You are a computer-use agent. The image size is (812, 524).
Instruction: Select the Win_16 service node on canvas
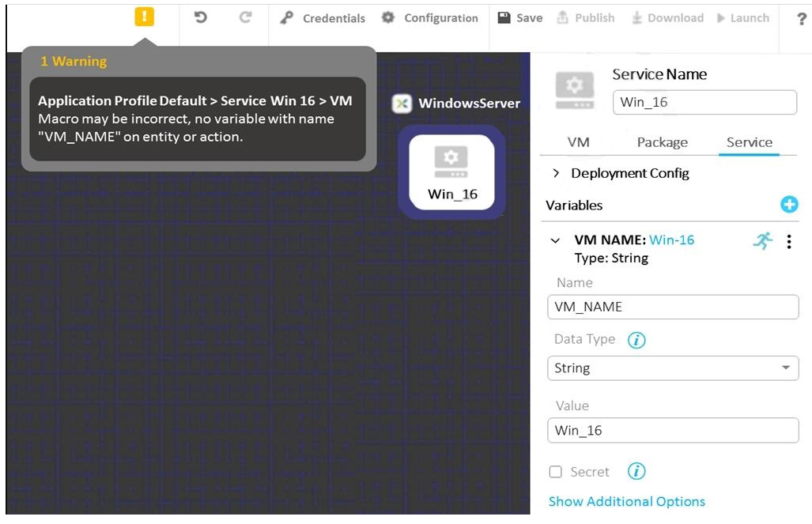(451, 172)
